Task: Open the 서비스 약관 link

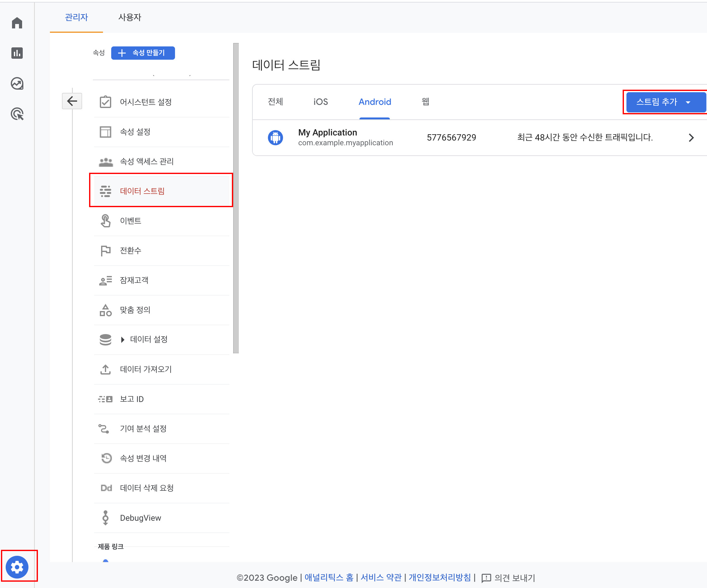Action: click(381, 578)
